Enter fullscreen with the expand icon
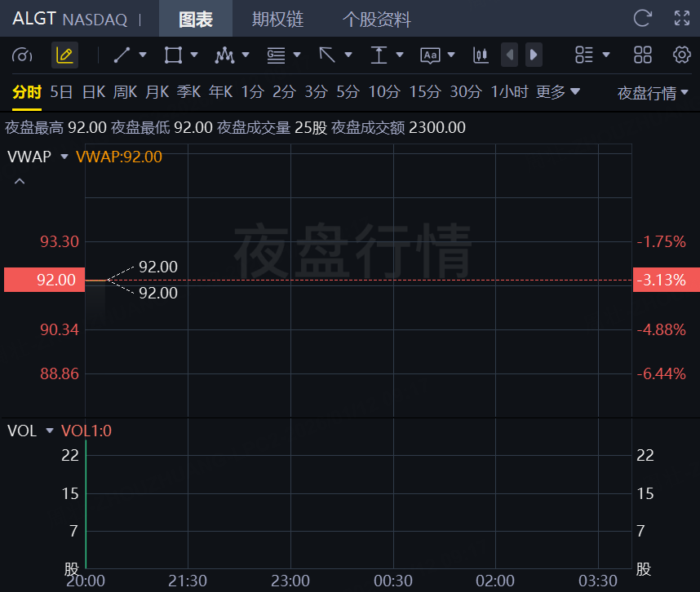The height and width of the screenshot is (592, 700). [682, 19]
